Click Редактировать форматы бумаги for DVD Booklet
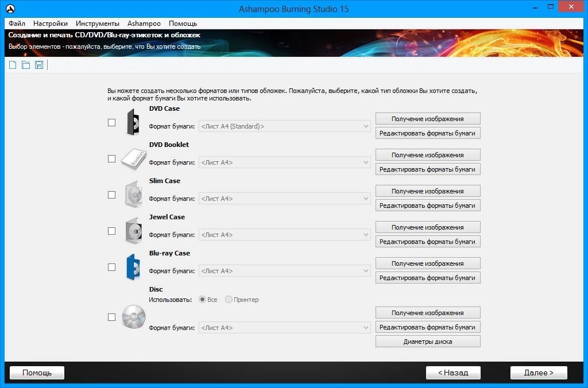The height and width of the screenshot is (388, 588). (x=428, y=169)
